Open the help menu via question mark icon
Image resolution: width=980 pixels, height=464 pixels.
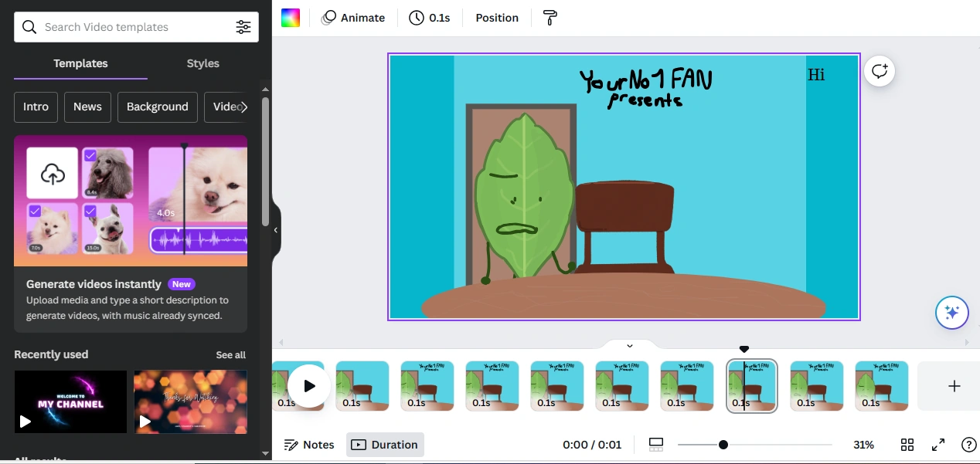click(968, 445)
